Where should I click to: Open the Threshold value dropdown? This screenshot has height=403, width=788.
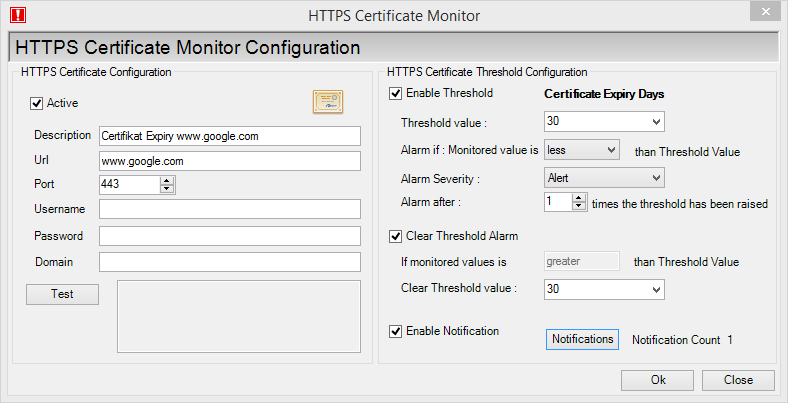pos(604,122)
